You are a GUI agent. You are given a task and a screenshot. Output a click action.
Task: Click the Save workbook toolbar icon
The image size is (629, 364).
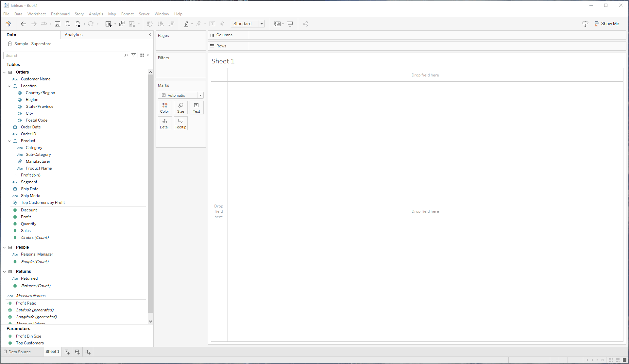point(58,24)
